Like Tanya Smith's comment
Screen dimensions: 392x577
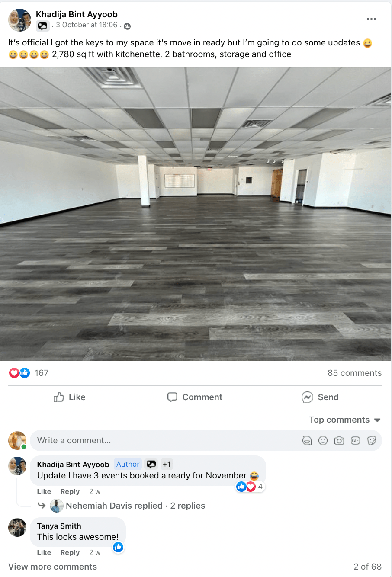44,552
